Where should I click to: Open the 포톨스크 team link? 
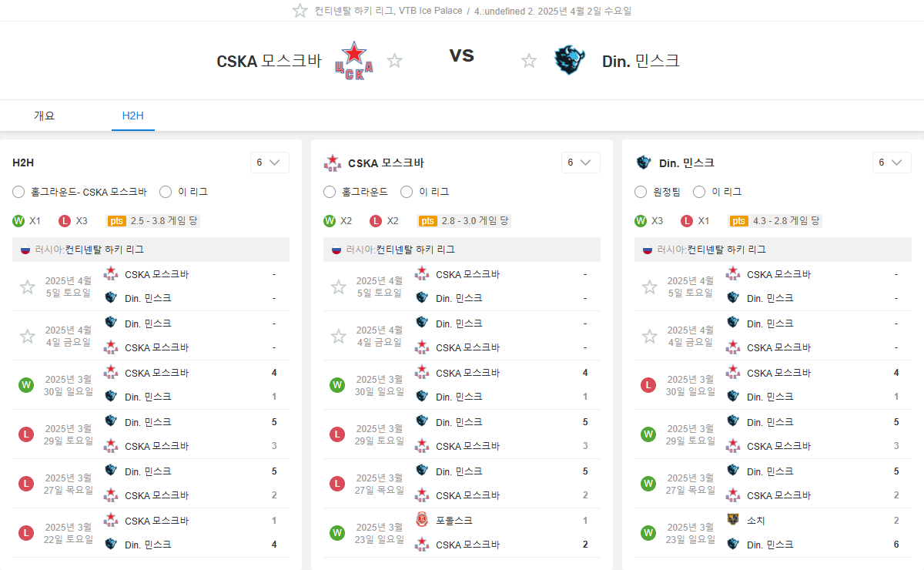pyautogui.click(x=452, y=521)
